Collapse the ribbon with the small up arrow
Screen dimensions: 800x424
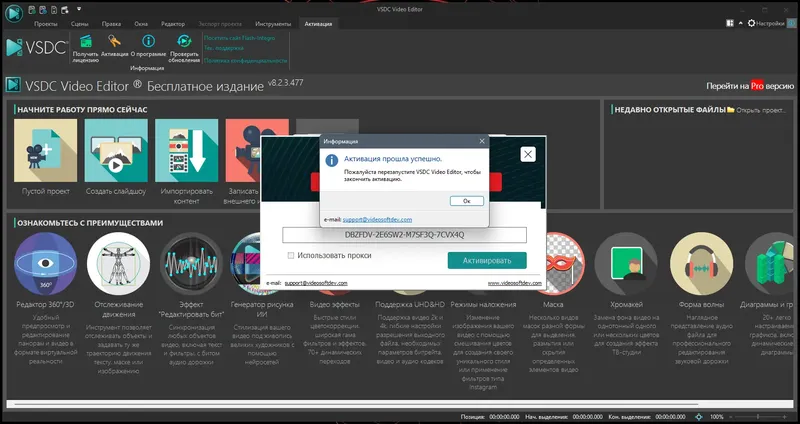741,23
